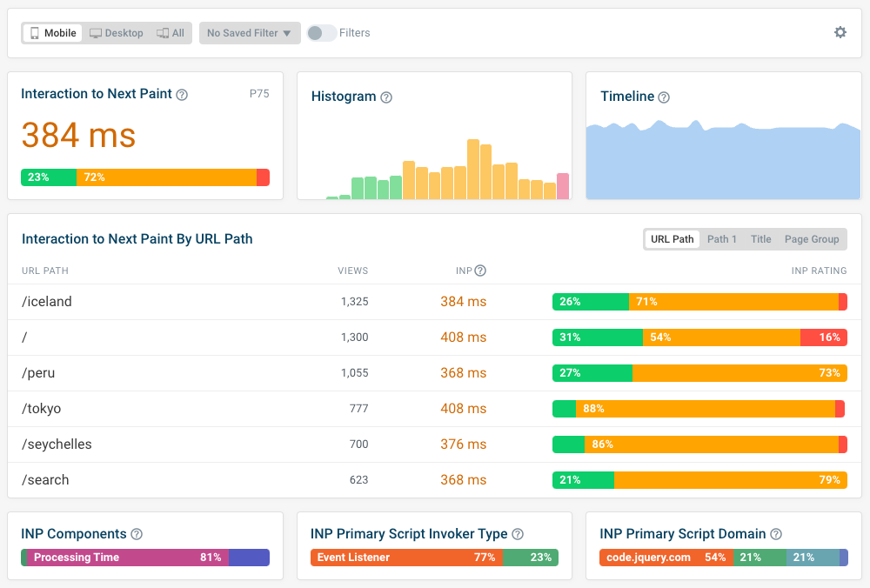Screen dimensions: 870x588
Task: Click the Timeline help icon
Action: pyautogui.click(x=664, y=97)
